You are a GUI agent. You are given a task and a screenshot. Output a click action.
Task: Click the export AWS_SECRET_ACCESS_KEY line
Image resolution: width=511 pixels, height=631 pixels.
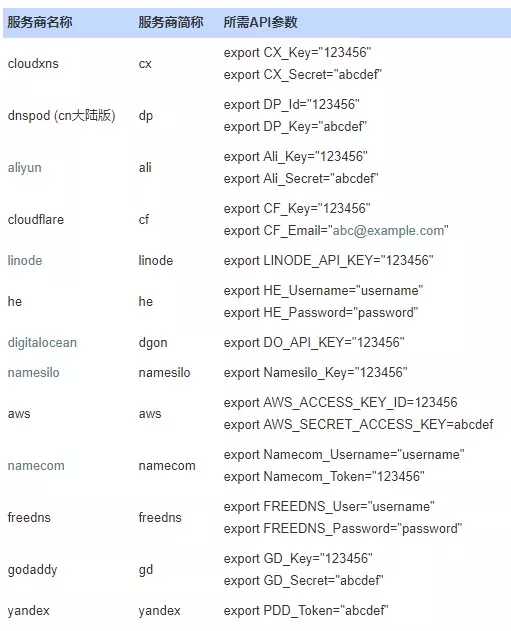[359, 424]
